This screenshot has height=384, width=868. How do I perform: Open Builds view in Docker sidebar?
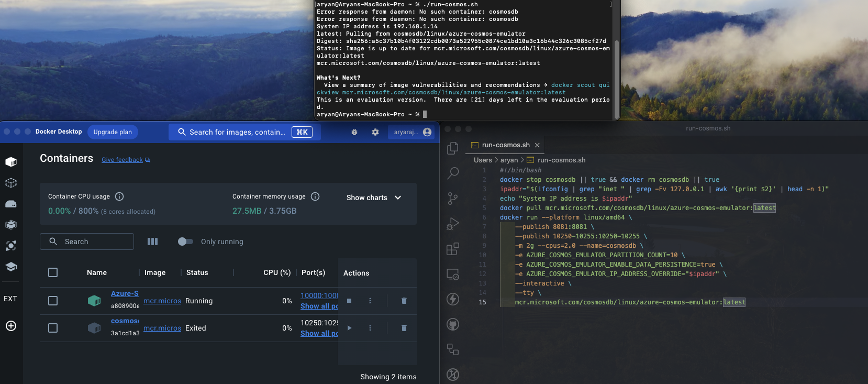(11, 225)
